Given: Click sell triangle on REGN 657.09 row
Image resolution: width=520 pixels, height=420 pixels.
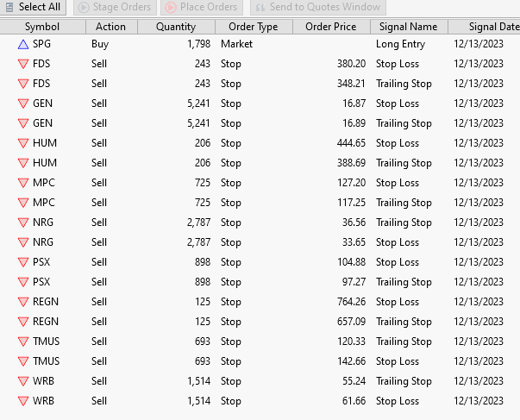Looking at the screenshot, I should 23,322.
